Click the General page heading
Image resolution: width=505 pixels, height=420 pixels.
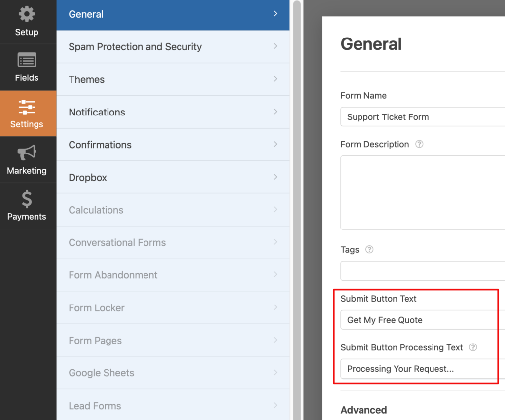point(371,44)
